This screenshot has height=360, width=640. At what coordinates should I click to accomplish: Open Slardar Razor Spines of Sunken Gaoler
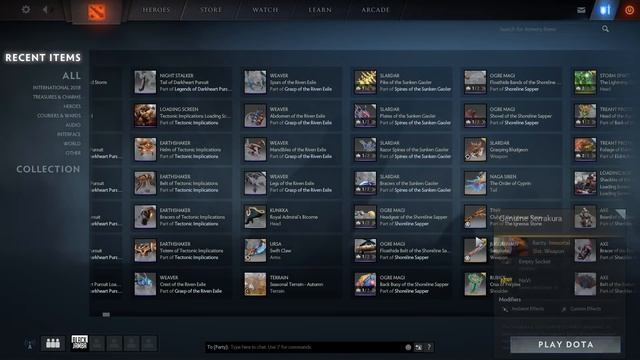[402, 149]
